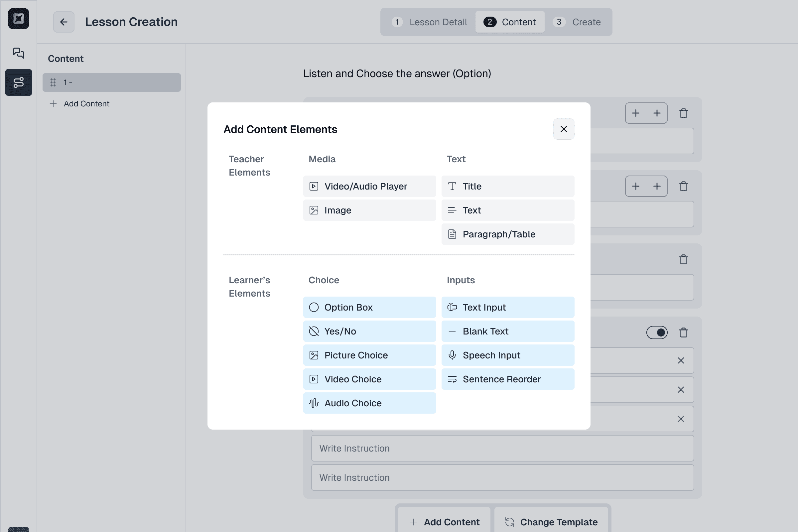Open the chat messages sidebar icon
Viewport: 798px width, 532px height.
point(18,53)
